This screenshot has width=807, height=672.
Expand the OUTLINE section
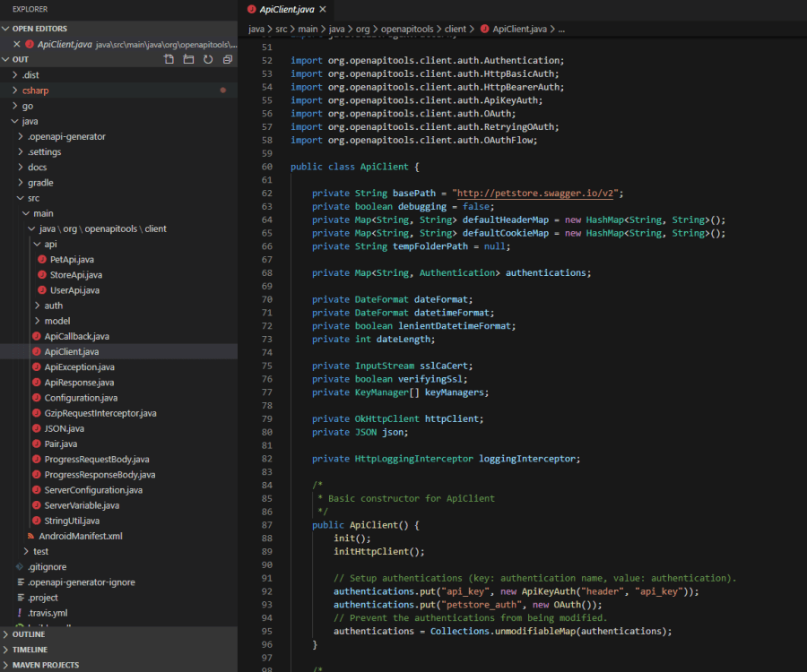[29, 634]
